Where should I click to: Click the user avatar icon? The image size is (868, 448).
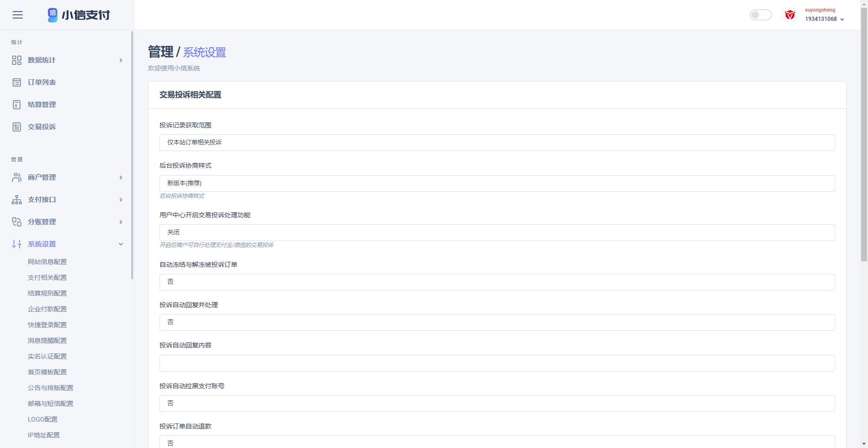click(x=790, y=15)
